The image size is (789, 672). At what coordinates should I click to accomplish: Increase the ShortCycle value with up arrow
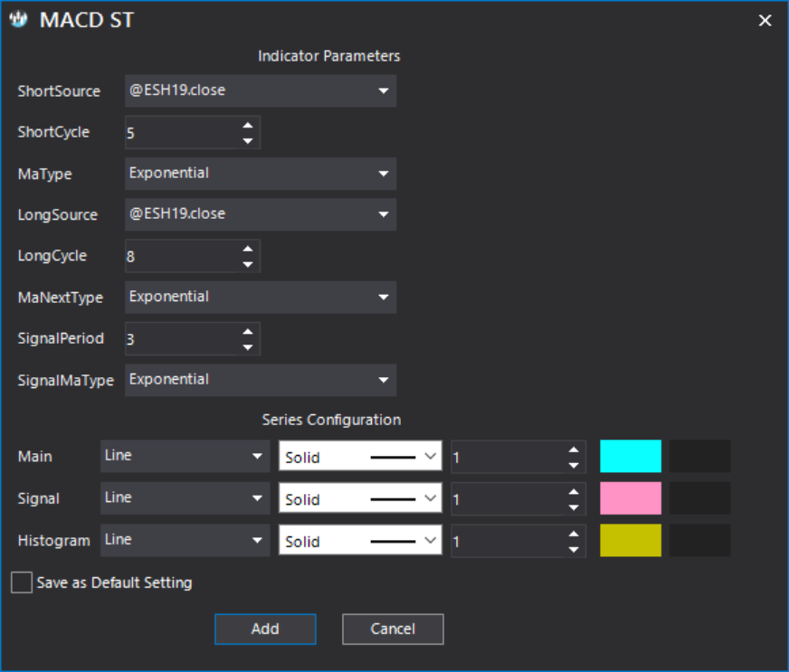(x=248, y=126)
